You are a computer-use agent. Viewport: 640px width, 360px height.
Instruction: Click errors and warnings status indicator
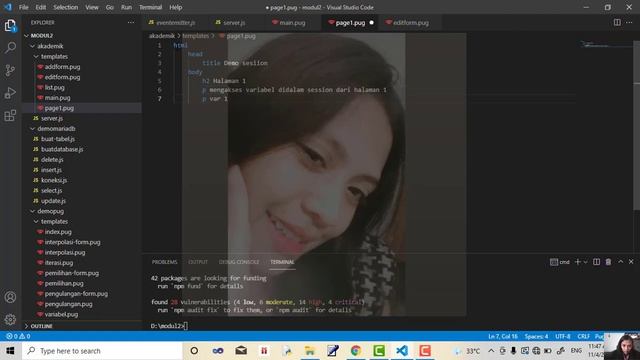point(18,336)
